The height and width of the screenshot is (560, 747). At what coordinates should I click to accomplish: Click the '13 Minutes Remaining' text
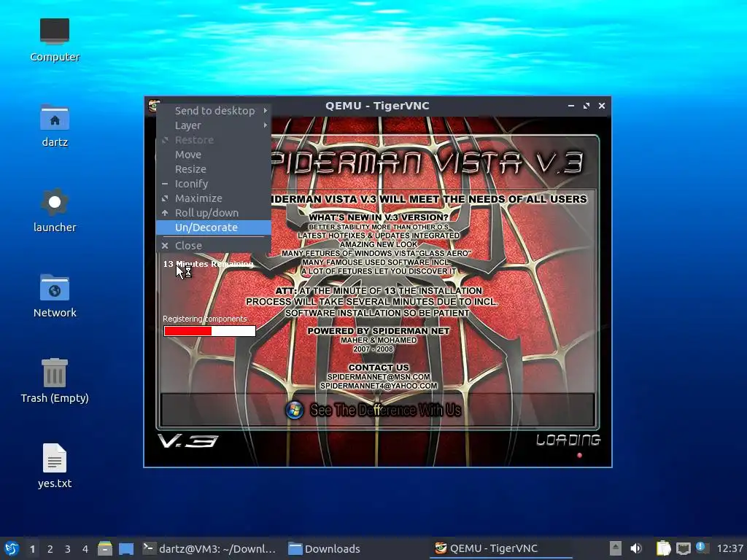(208, 264)
